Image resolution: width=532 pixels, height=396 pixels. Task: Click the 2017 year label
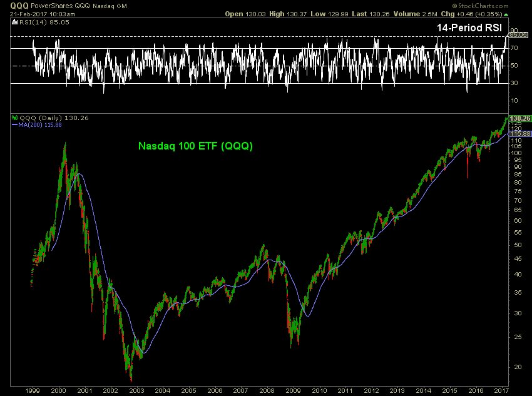coord(501,390)
